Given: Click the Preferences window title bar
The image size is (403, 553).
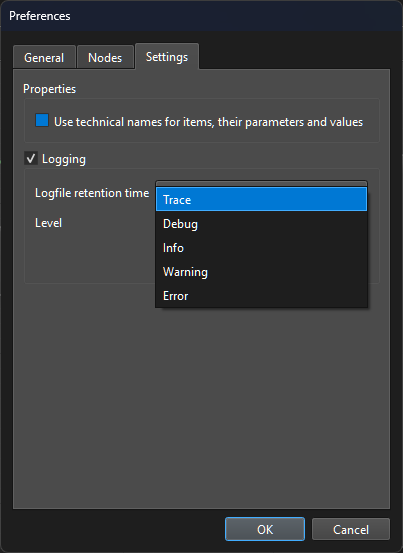Looking at the screenshot, I should pyautogui.click(x=201, y=16).
